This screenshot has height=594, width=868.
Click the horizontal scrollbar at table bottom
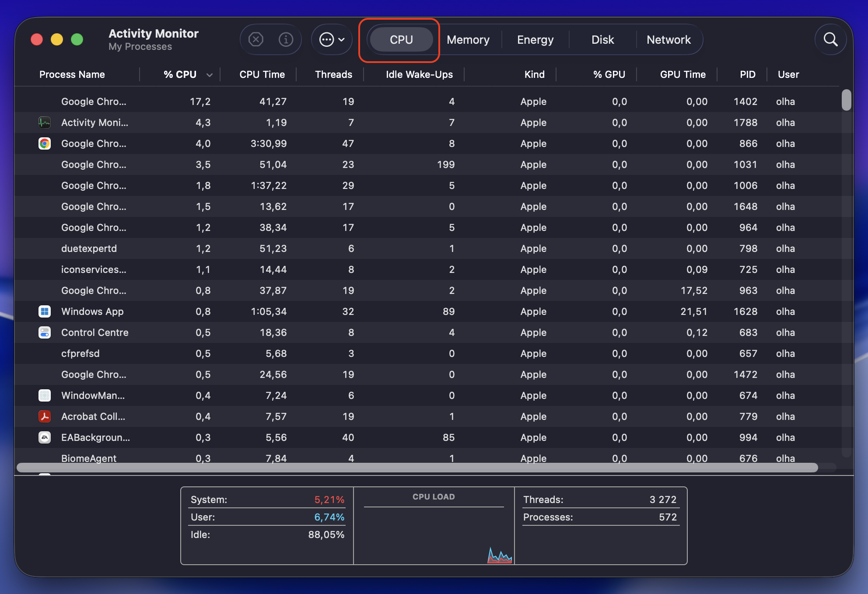point(417,468)
